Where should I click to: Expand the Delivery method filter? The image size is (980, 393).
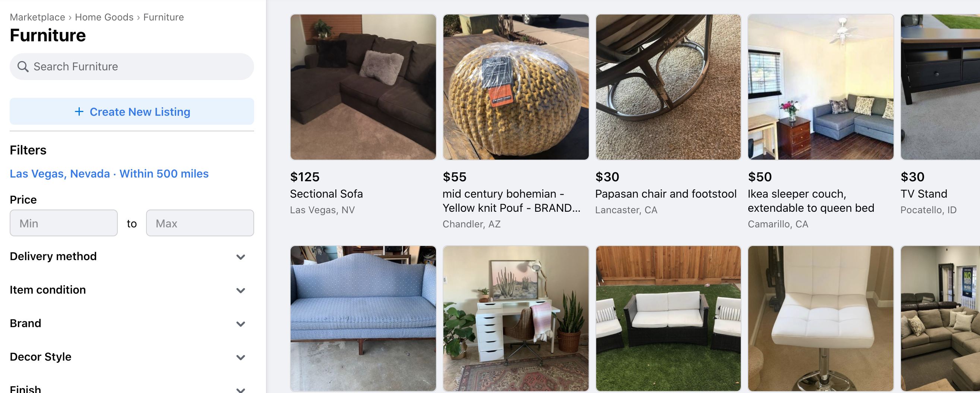click(x=132, y=256)
